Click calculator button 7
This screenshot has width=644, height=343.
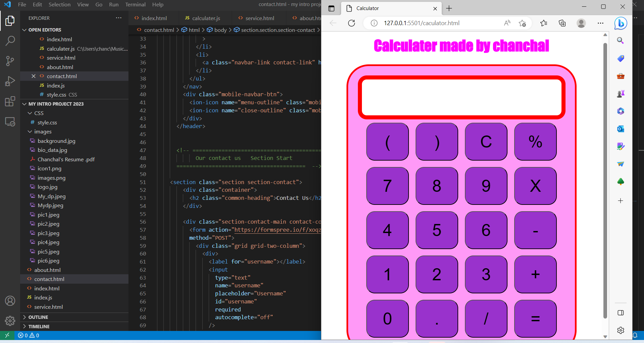coord(387,186)
